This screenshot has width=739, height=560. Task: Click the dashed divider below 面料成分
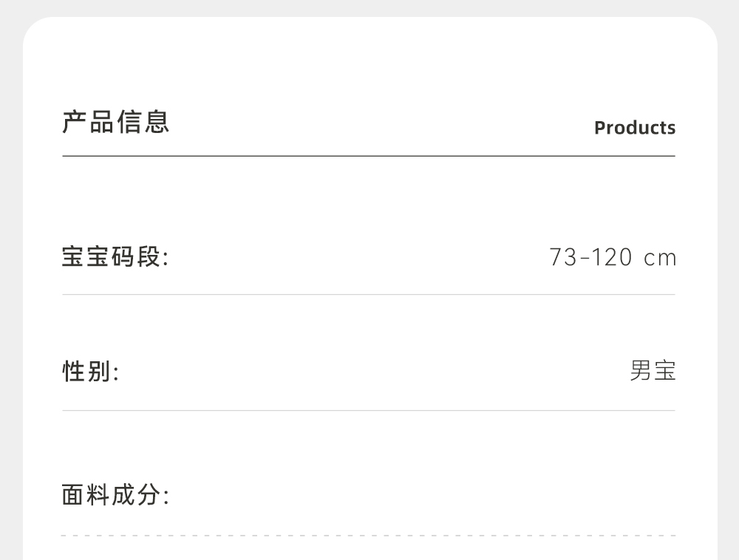point(368,536)
